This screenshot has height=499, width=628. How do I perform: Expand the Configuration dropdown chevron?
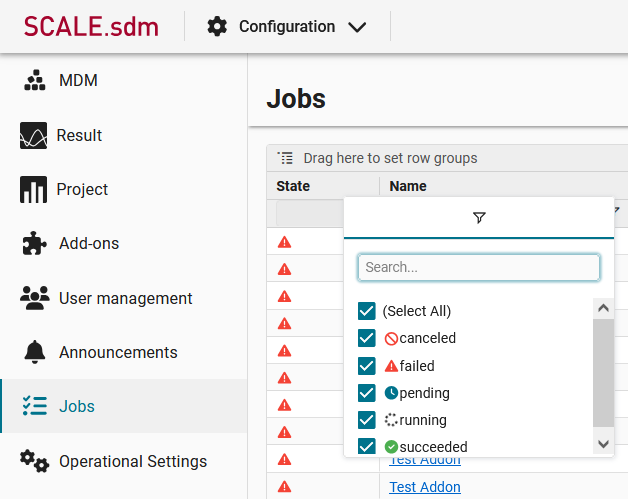click(x=357, y=27)
